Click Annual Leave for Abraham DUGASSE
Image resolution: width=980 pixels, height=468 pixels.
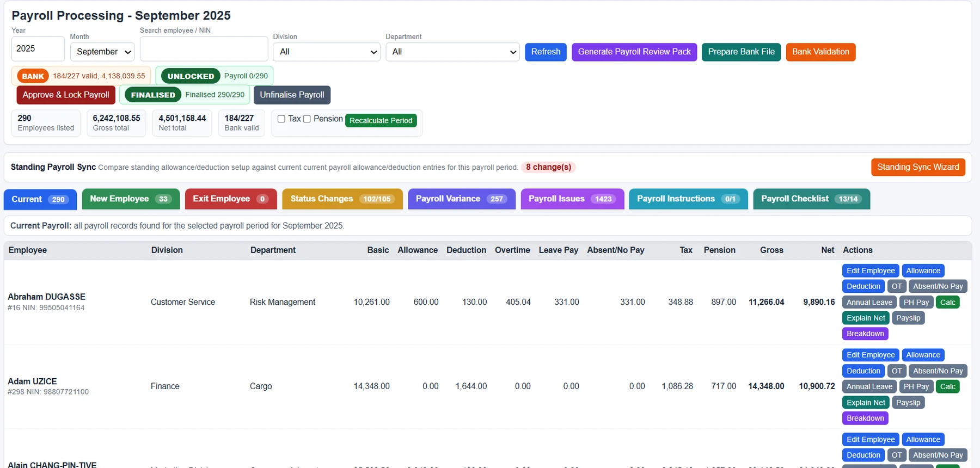pyautogui.click(x=869, y=303)
